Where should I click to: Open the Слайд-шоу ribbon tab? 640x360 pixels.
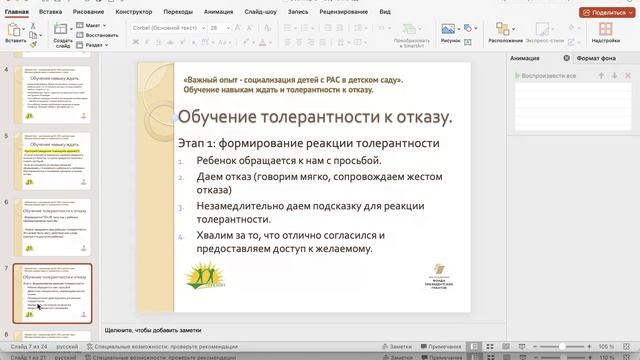[260, 12]
